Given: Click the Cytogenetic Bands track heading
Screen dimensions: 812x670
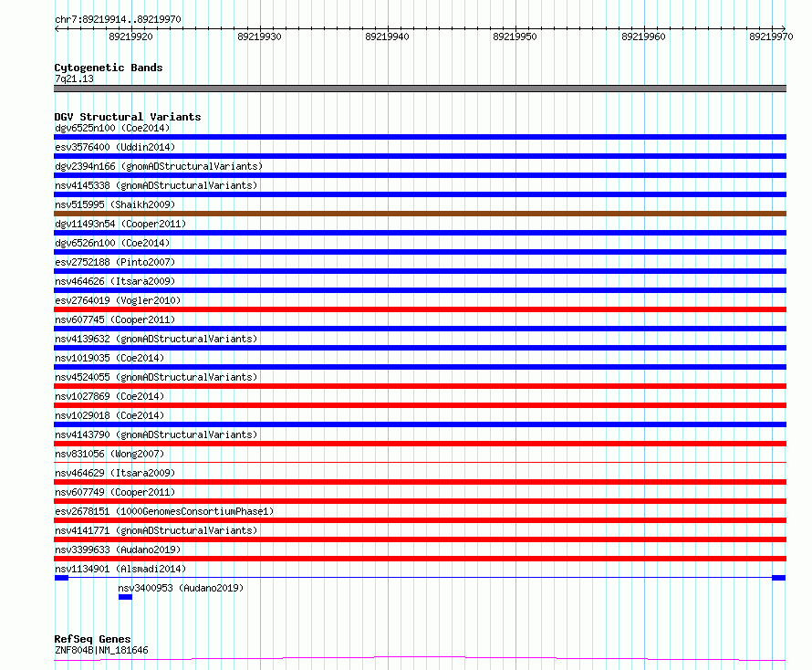Looking at the screenshot, I should [109, 68].
